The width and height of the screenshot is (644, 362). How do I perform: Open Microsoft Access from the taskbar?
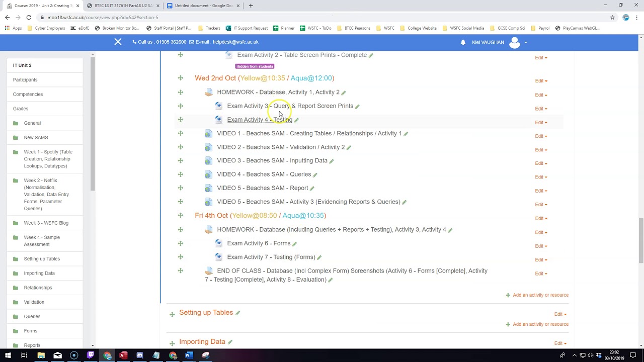[123, 355]
